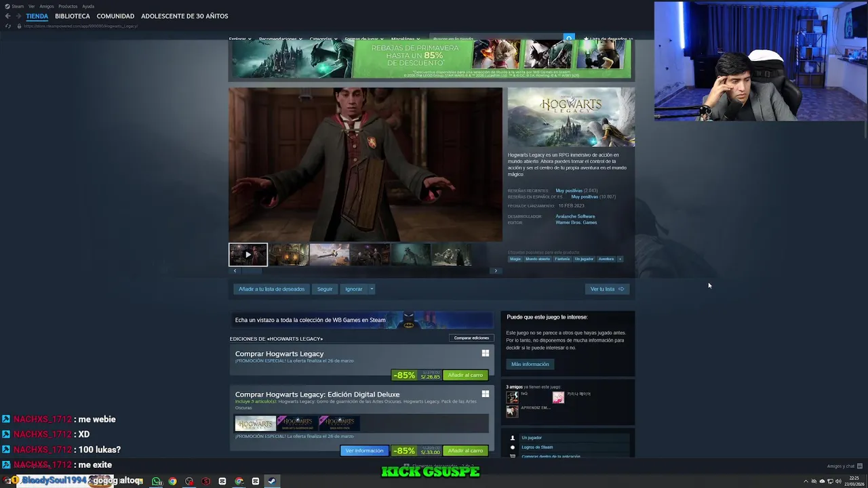Open the Logros de Steam feature link
868x488 pixels.
537,447
